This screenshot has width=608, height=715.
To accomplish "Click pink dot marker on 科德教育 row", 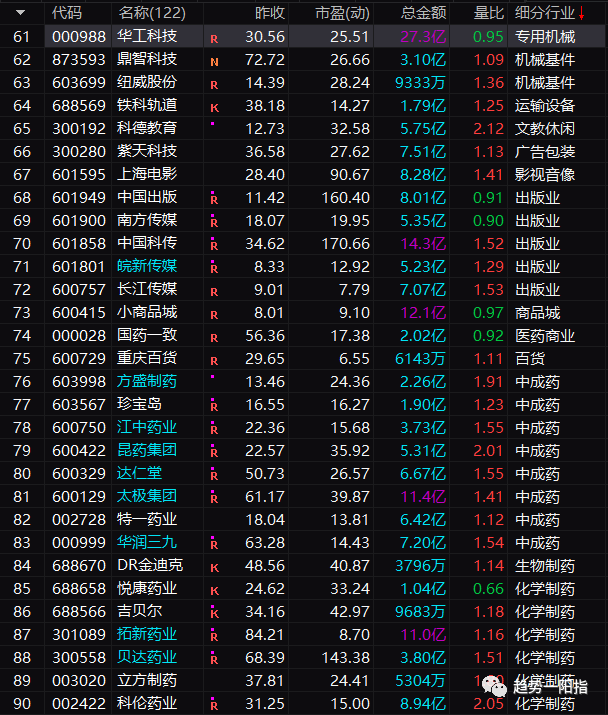I will (213, 124).
